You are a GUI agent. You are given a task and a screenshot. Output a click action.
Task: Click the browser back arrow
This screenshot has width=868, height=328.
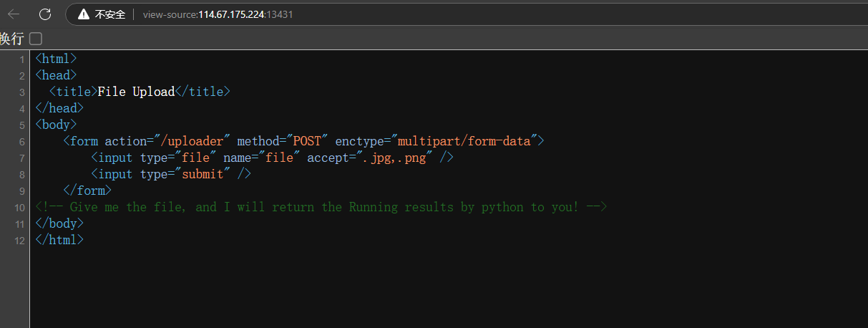[14, 14]
